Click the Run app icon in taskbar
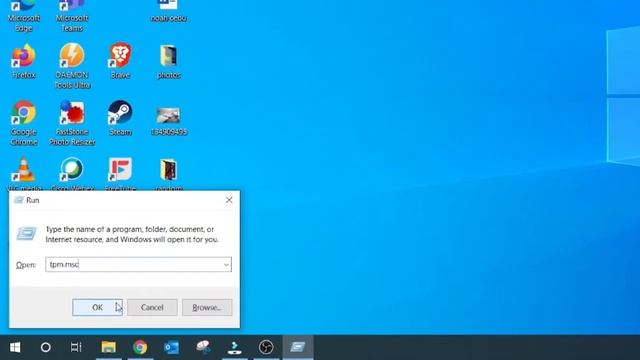 (x=298, y=347)
